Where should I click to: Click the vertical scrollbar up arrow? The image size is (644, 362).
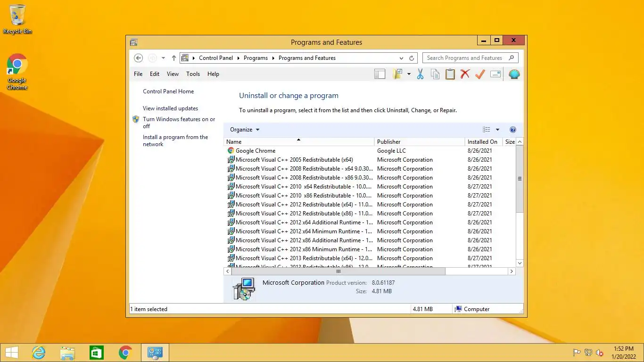click(x=520, y=142)
